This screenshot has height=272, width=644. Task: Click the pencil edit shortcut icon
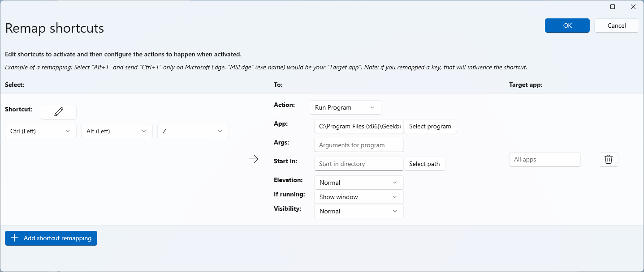coord(59,112)
